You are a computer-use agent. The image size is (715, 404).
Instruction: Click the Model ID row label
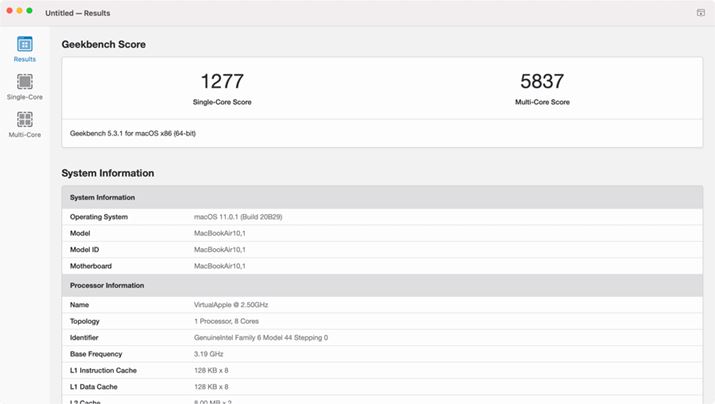pyautogui.click(x=84, y=250)
